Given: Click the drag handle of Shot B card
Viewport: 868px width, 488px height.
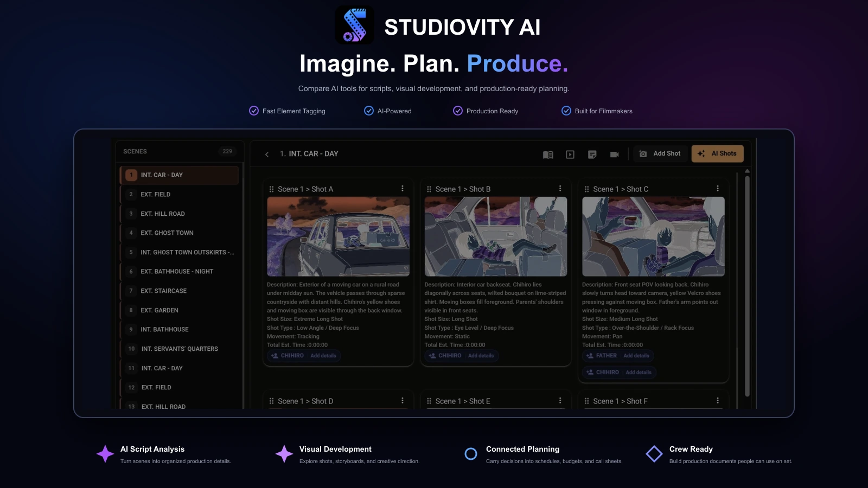Looking at the screenshot, I should click(429, 189).
